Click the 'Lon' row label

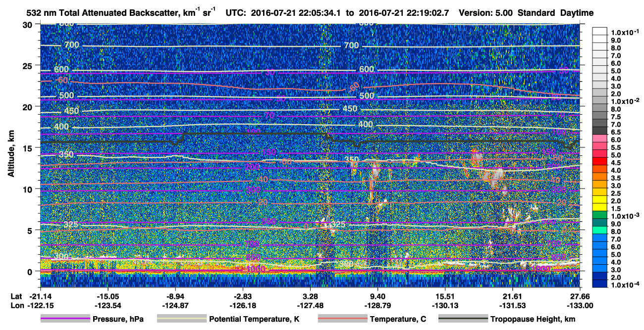17,305
